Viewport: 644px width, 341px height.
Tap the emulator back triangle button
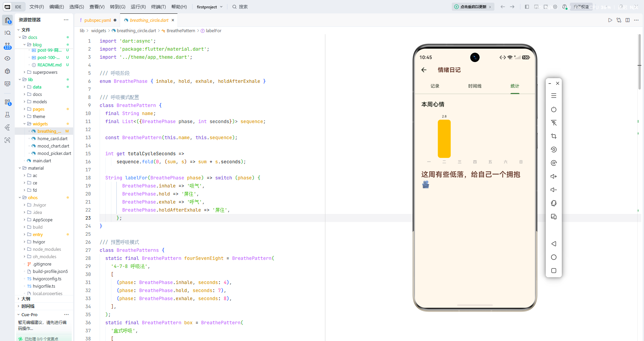(x=554, y=244)
